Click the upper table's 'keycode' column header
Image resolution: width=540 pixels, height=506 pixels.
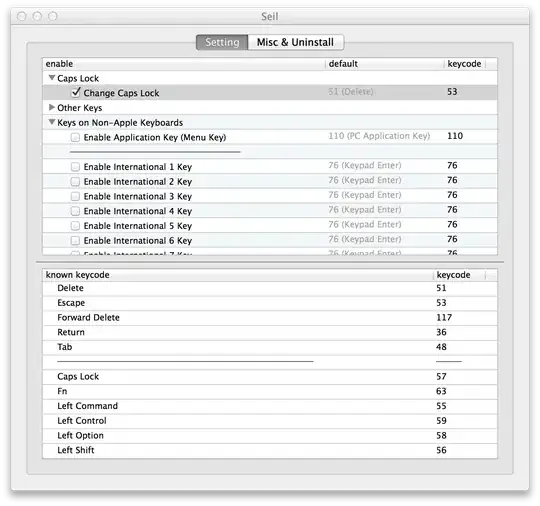(464, 64)
